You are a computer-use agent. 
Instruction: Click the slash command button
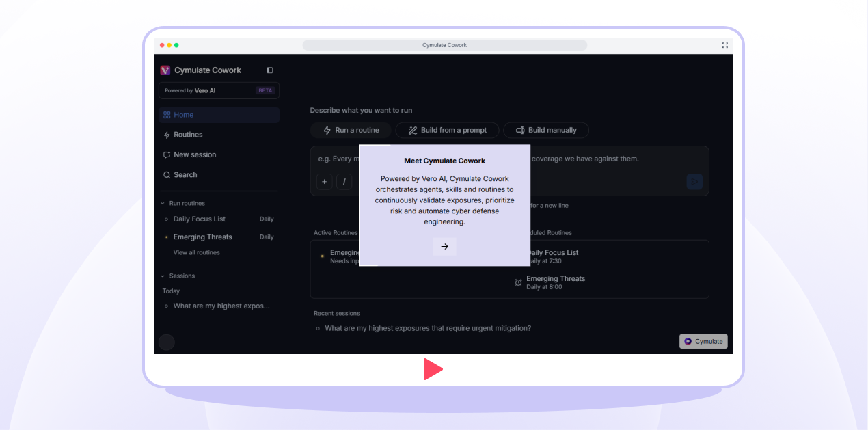point(344,181)
